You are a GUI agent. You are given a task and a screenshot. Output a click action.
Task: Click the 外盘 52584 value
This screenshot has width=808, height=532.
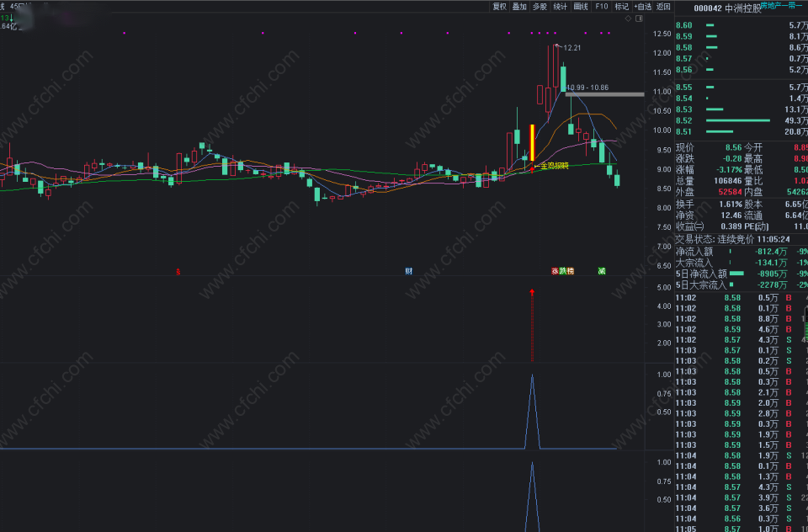729,192
